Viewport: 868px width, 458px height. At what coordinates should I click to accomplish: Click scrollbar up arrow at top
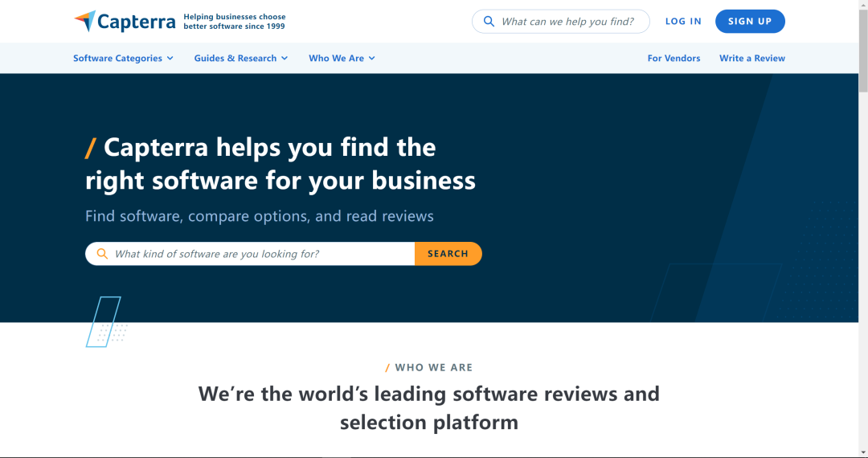click(863, 5)
